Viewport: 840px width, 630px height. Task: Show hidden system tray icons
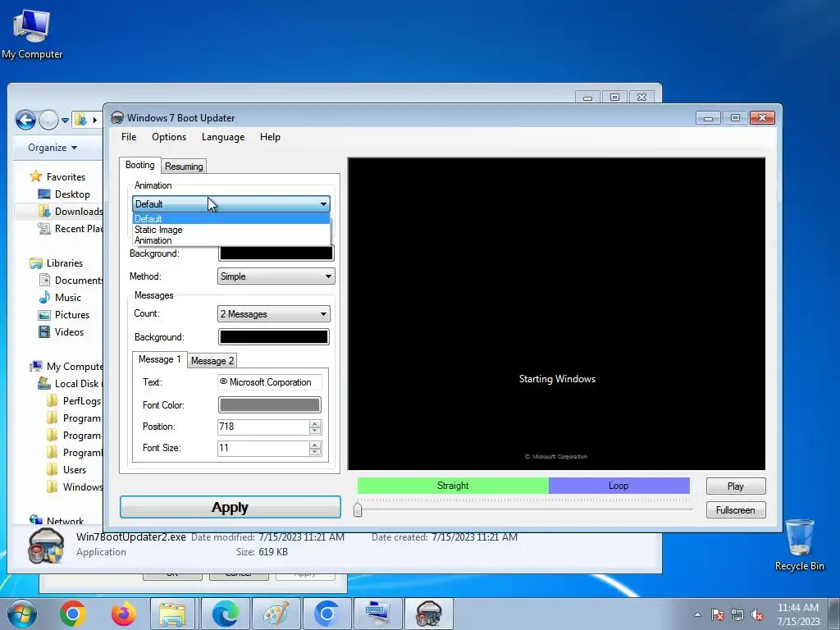tap(697, 614)
